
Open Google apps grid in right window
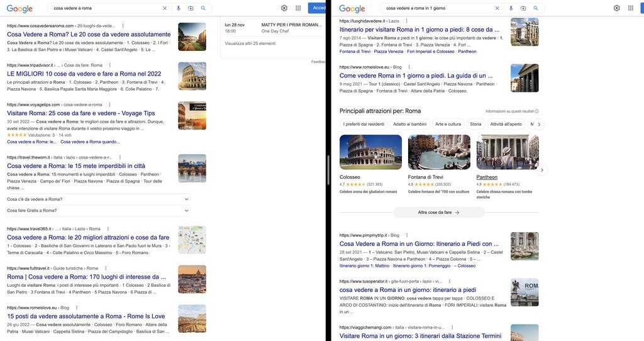pyautogui.click(x=630, y=8)
